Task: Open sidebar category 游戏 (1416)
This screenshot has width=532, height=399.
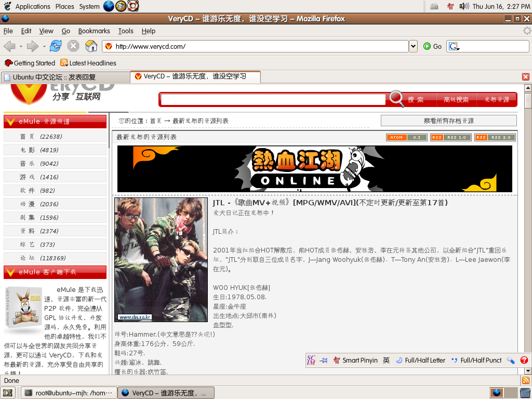Action: (x=55, y=177)
